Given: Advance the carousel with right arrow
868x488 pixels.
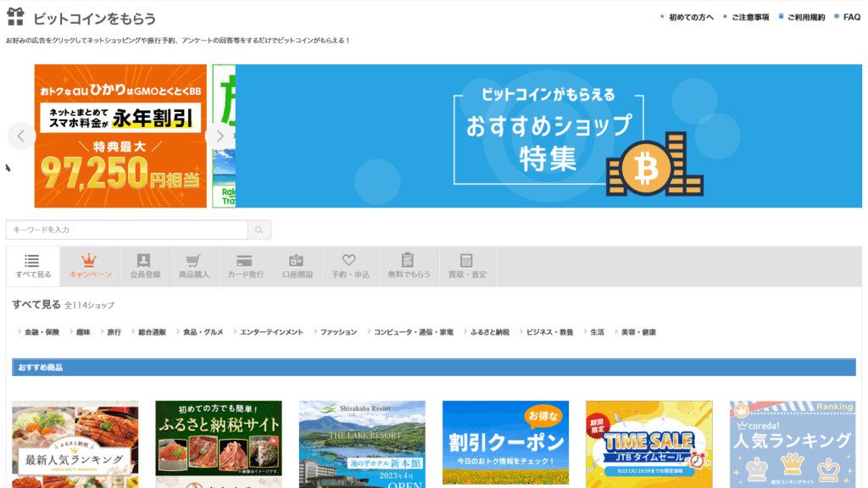Looking at the screenshot, I should [x=220, y=136].
